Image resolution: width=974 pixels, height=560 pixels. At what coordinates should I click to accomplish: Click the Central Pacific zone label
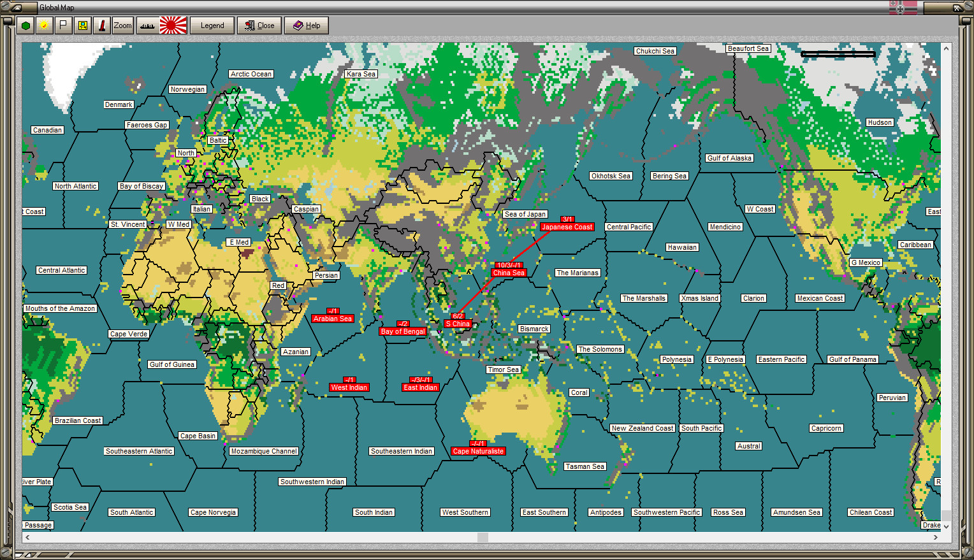click(x=629, y=227)
